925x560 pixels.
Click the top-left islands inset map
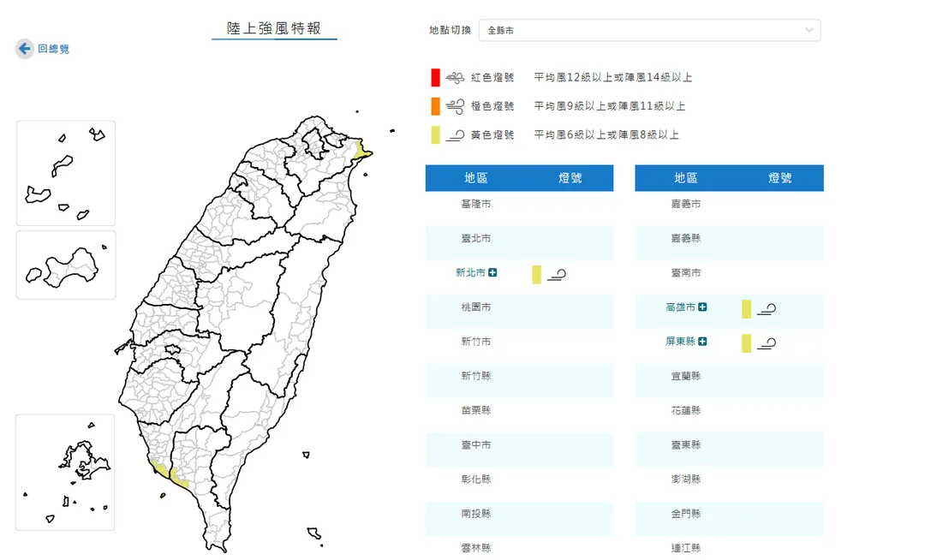[x=65, y=173]
